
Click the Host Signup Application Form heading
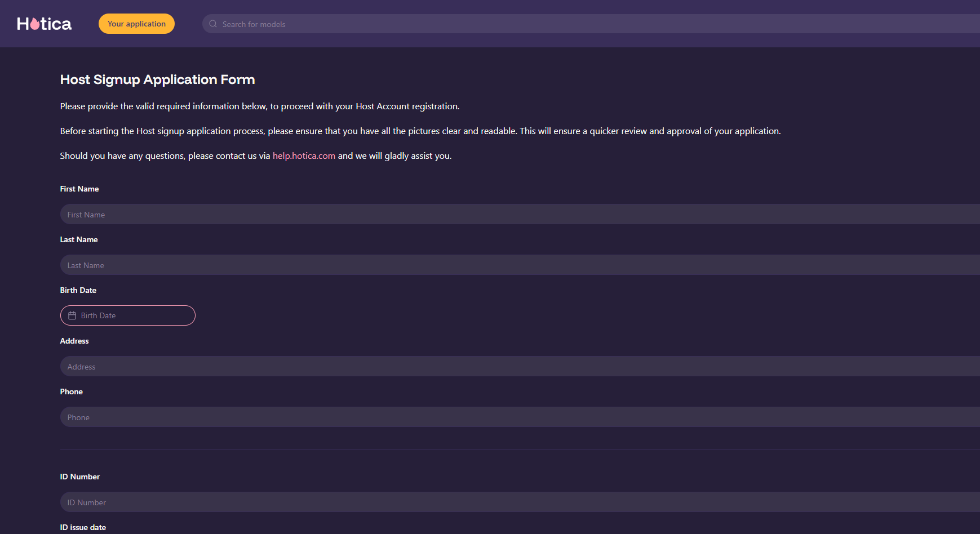157,80
